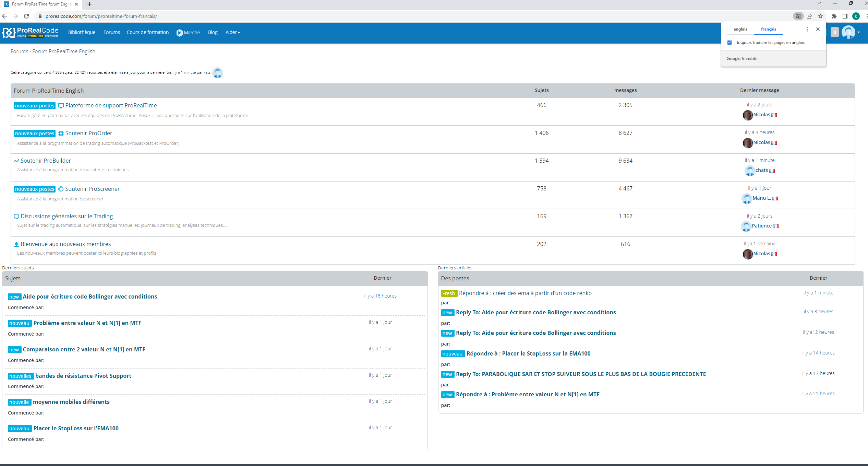The image size is (868, 466).
Task: Open the Bibliothèque menu item
Action: point(82,32)
